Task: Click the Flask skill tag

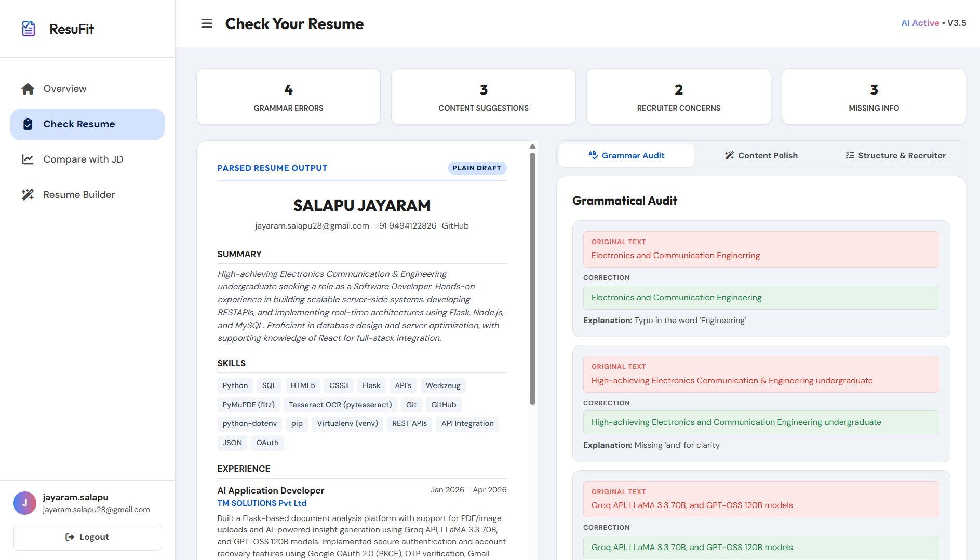Action: click(x=371, y=385)
